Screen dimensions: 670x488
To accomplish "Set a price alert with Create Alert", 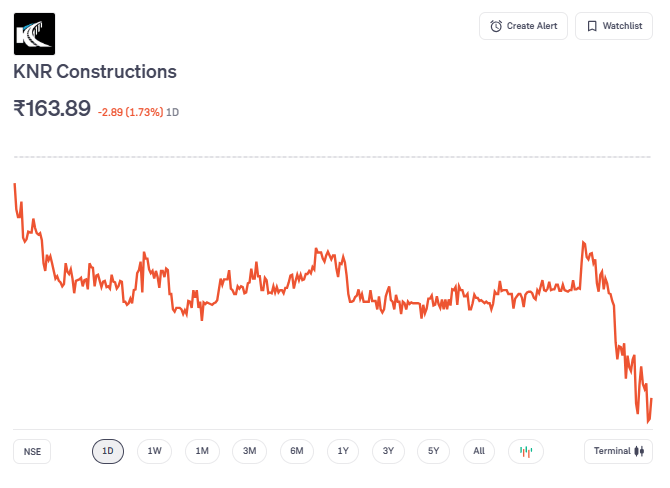I will pos(524,26).
